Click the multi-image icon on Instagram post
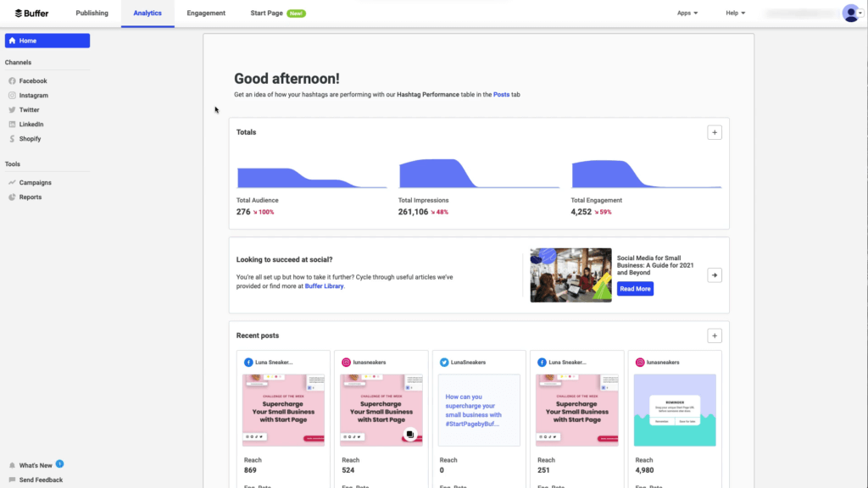This screenshot has height=488, width=868. (x=409, y=435)
